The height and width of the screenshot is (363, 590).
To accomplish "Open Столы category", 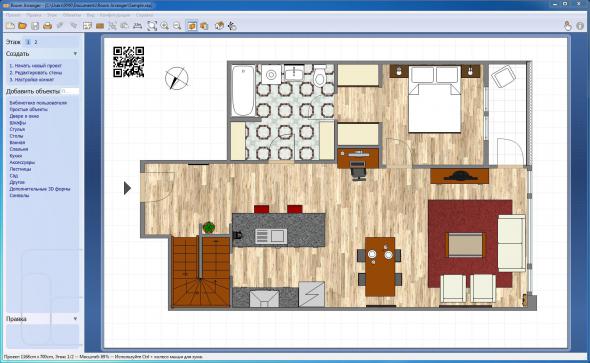I will coord(16,136).
